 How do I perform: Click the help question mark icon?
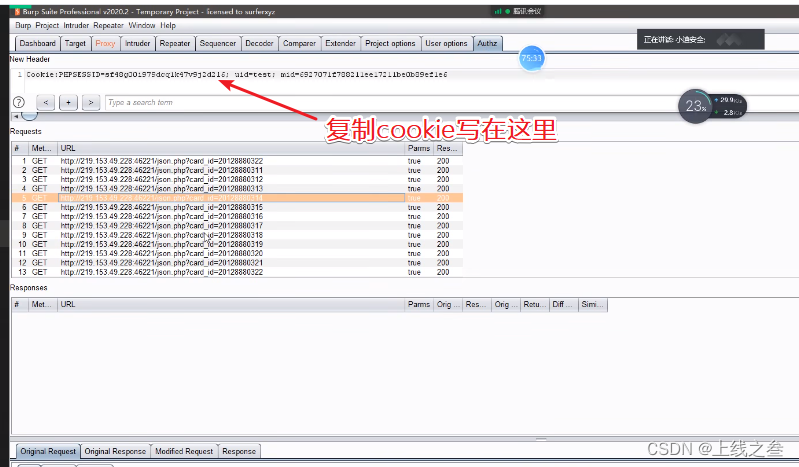click(x=19, y=102)
